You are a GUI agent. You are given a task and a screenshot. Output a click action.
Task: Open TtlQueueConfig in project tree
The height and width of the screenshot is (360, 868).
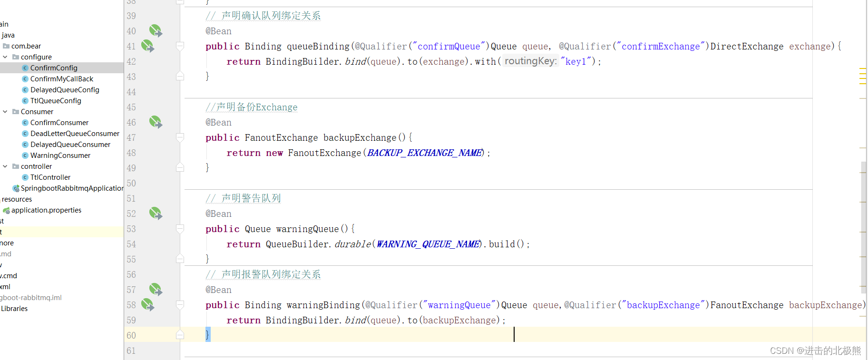pyautogui.click(x=56, y=101)
